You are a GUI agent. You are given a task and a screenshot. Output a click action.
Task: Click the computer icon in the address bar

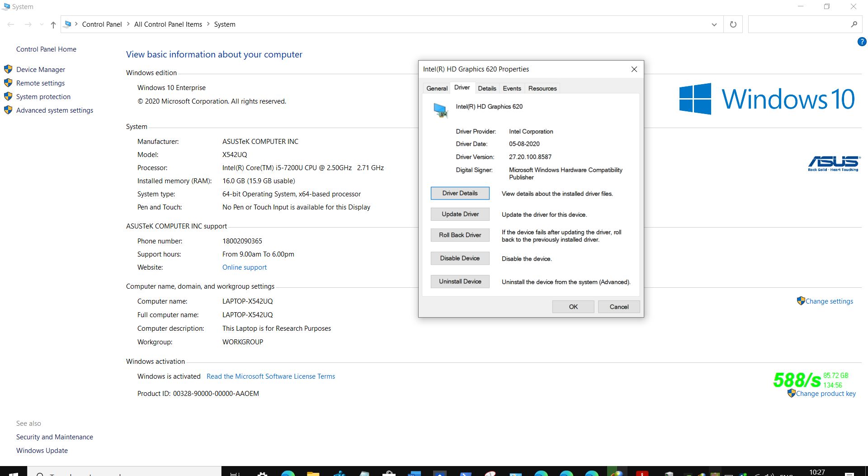(x=68, y=24)
